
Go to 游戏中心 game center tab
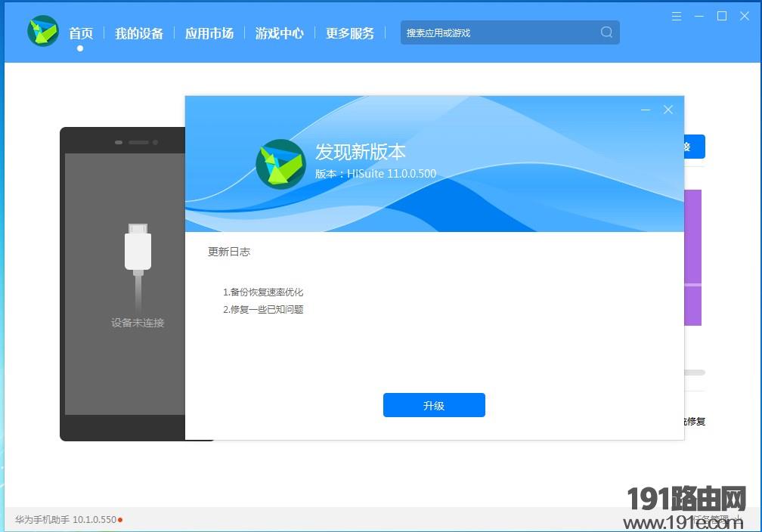pyautogui.click(x=280, y=33)
